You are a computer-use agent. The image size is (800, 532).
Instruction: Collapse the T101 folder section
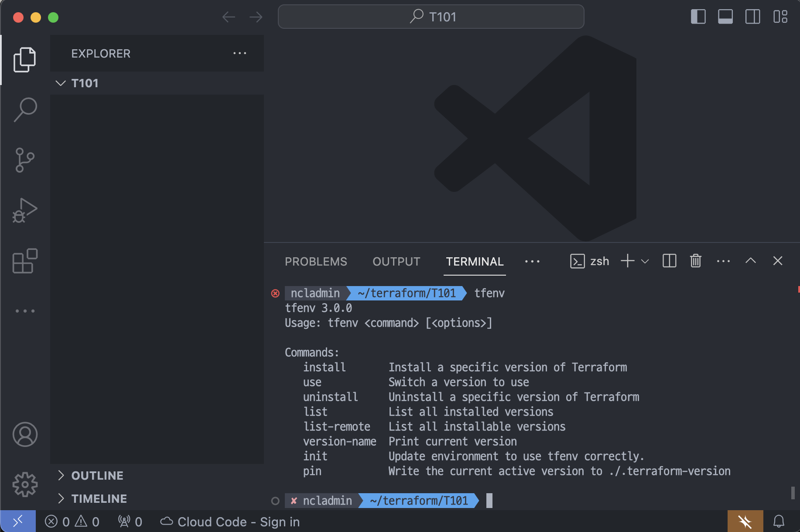click(x=157, y=83)
